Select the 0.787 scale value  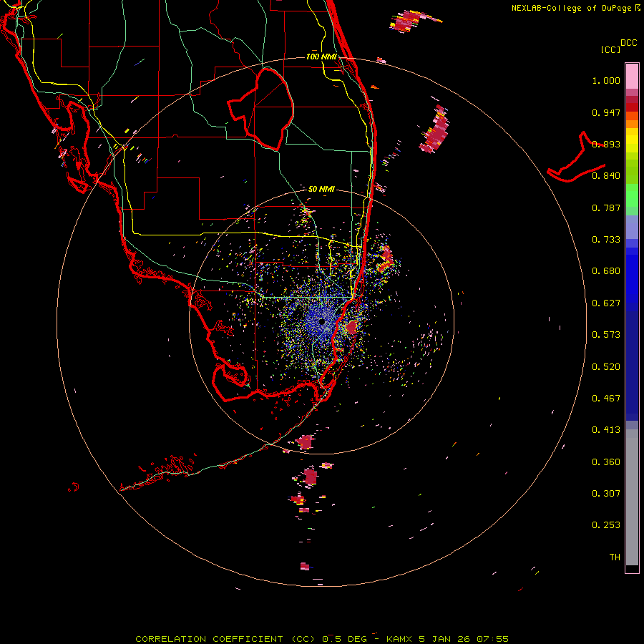coord(606,208)
